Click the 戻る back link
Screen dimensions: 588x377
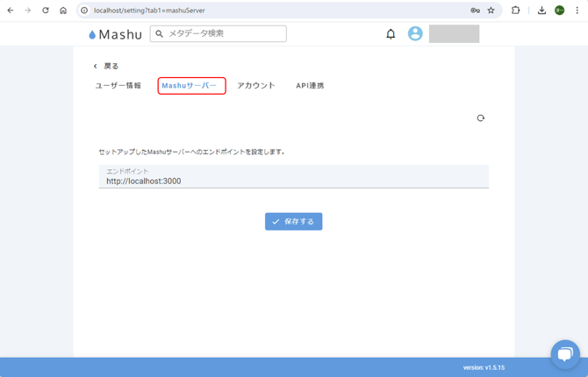pos(106,66)
